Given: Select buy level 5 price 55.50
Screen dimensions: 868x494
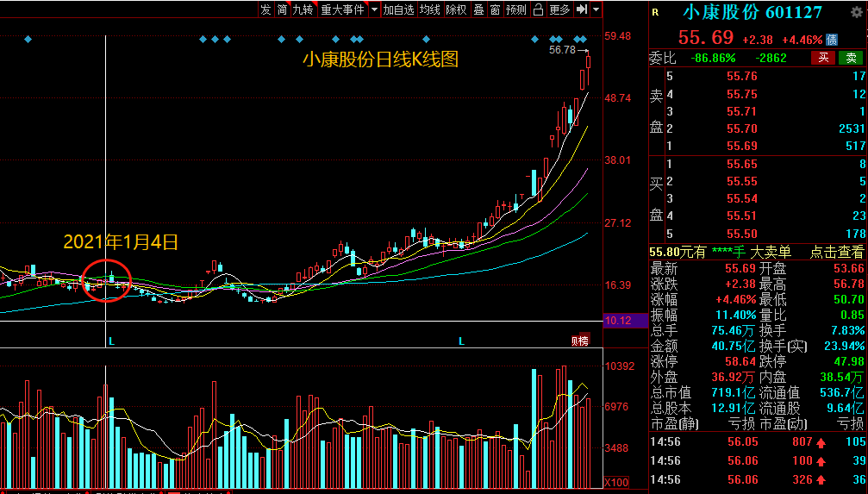Looking at the screenshot, I should (742, 234).
